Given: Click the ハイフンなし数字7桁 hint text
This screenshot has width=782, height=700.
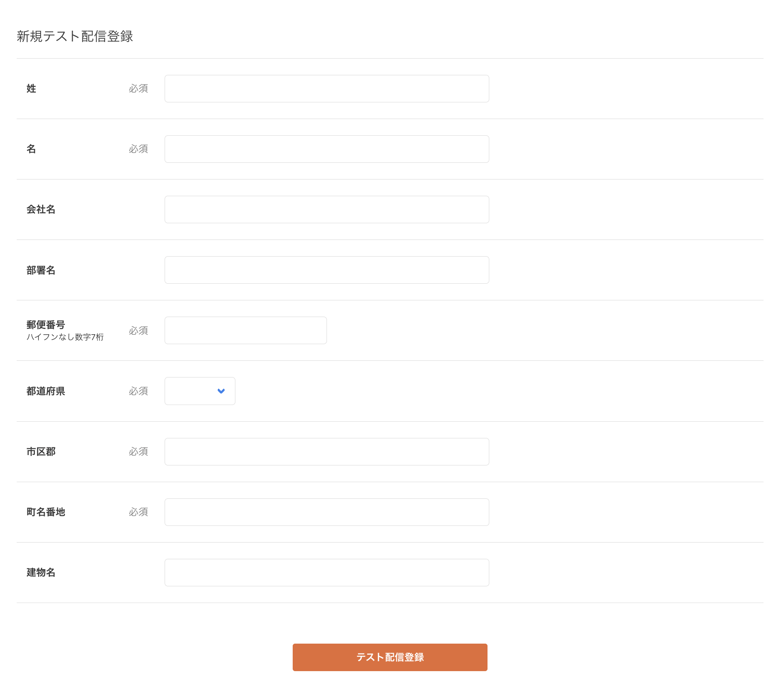Looking at the screenshot, I should (x=65, y=336).
